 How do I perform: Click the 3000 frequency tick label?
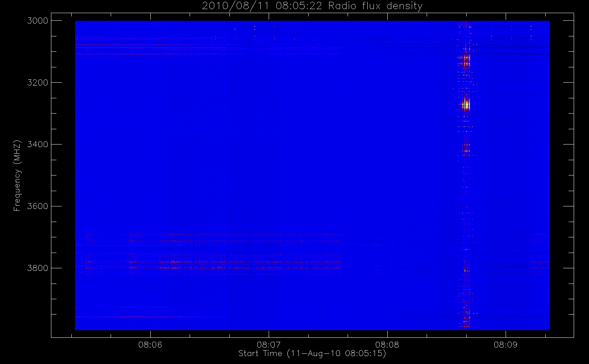pos(38,21)
